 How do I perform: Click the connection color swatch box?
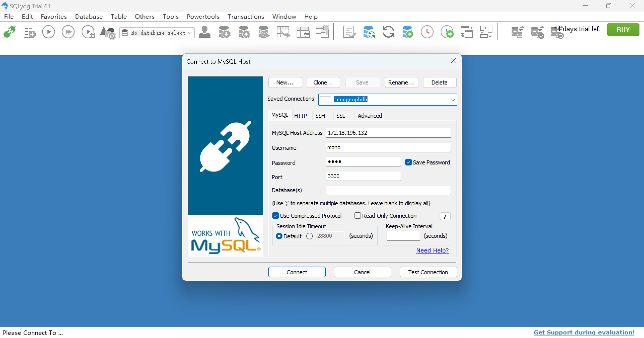[325, 100]
